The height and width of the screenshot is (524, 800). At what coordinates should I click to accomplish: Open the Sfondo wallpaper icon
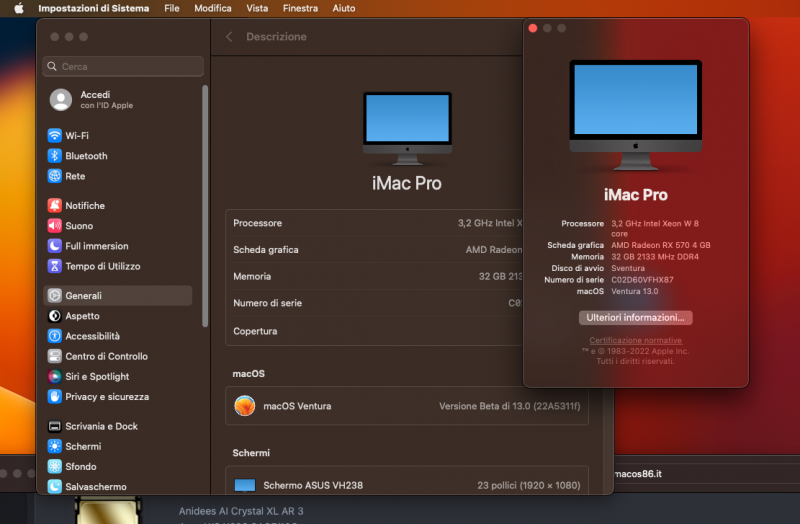(55, 466)
